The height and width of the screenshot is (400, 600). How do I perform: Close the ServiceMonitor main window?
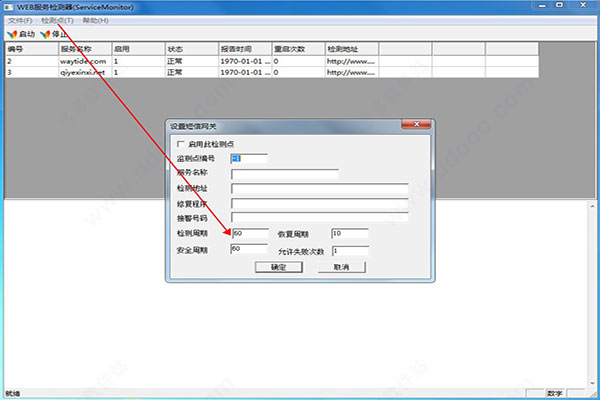(x=583, y=5)
